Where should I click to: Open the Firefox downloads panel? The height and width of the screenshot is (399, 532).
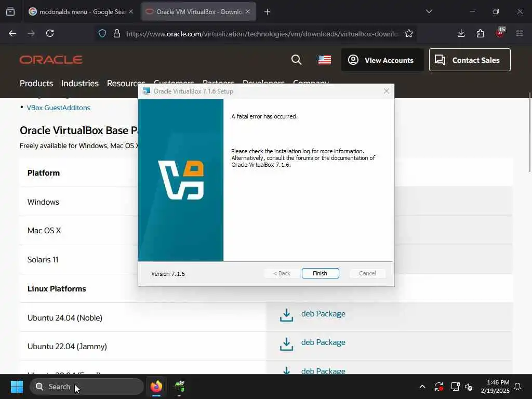pos(461,33)
